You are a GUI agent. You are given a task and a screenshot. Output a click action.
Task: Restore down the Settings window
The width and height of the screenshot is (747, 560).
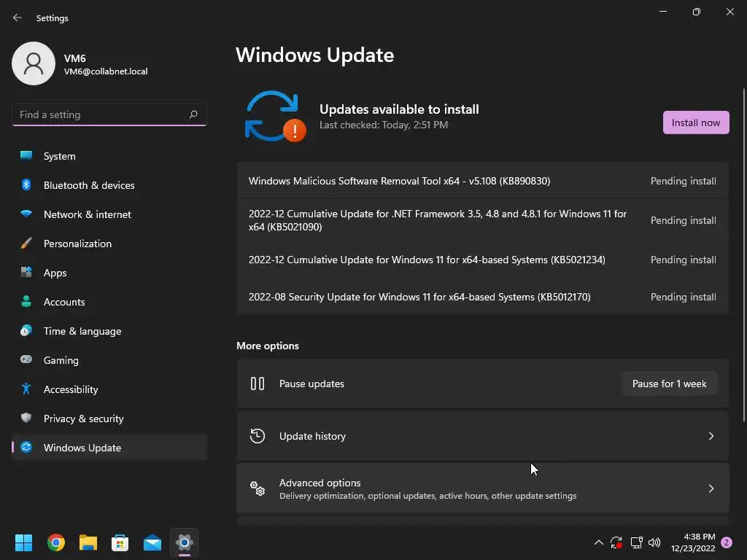[696, 12]
